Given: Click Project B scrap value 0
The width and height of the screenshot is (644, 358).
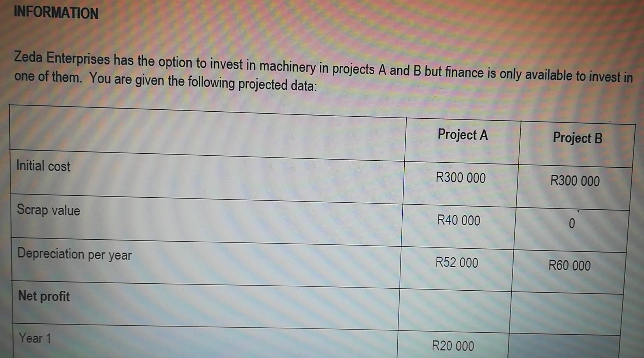Looking at the screenshot, I should (x=572, y=223).
